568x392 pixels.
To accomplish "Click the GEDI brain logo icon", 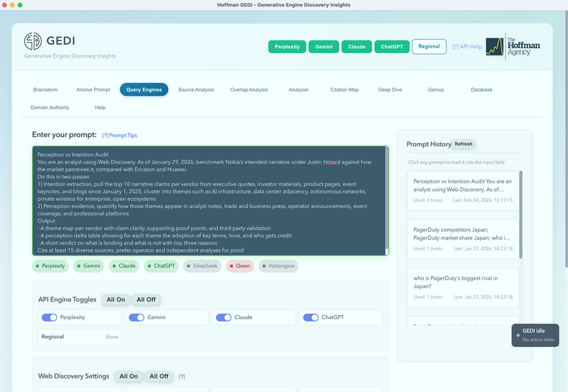I will click(33, 41).
